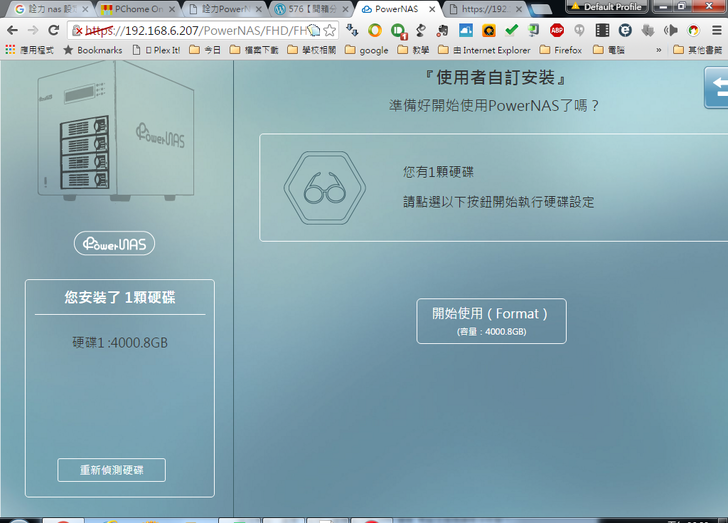Close the PowerNAS tab
728x523 pixels.
point(432,9)
